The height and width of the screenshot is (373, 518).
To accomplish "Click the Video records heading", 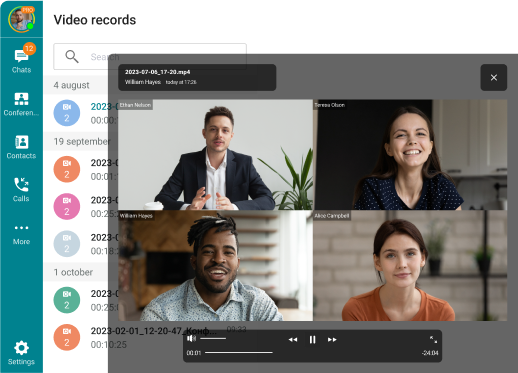I will click(x=95, y=20).
